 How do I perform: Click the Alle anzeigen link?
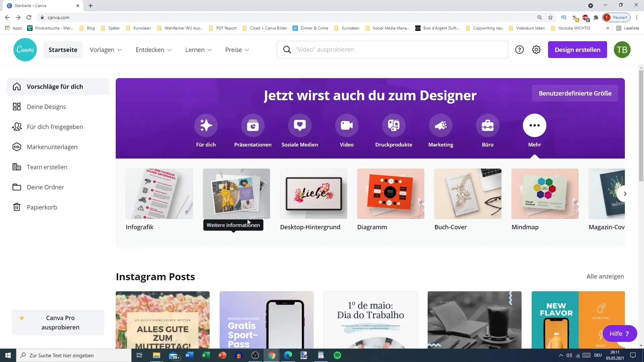[605, 277]
